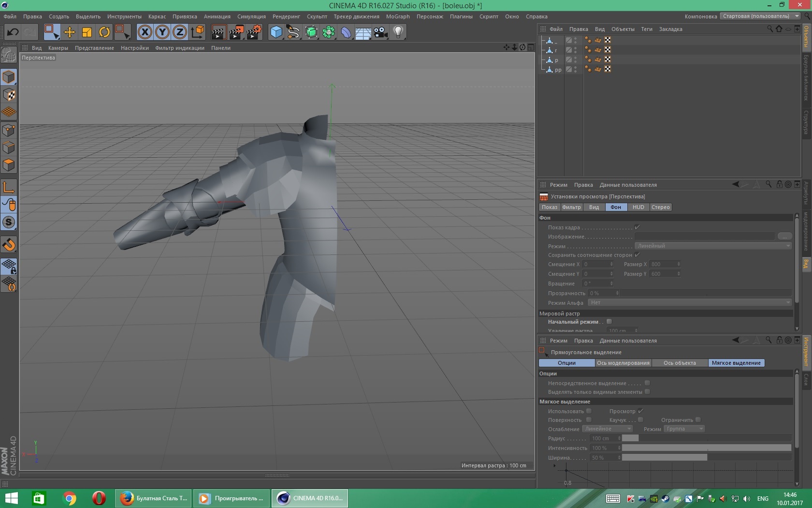Open the Edit Render Settings icon
This screenshot has width=812, height=508.
(x=254, y=32)
